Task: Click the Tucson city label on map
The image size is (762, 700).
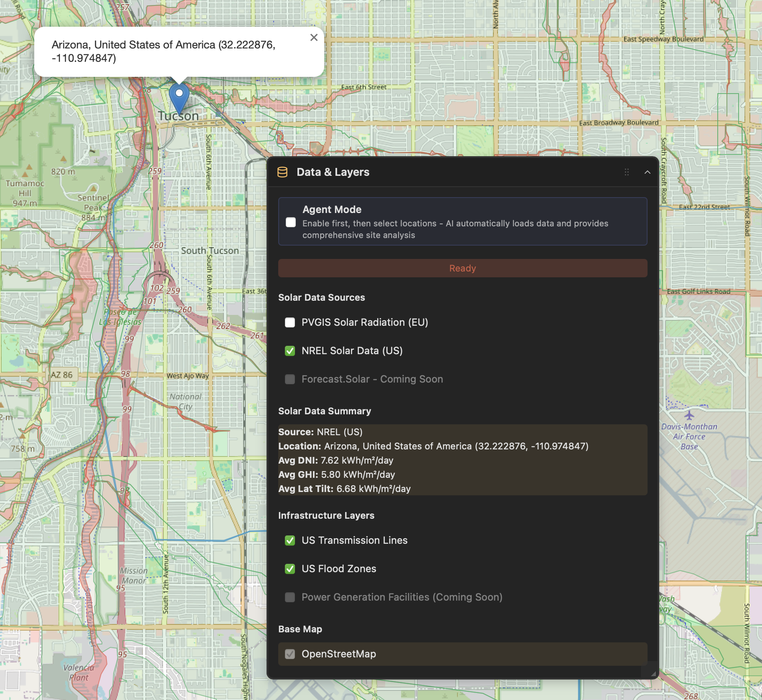Action: (178, 117)
